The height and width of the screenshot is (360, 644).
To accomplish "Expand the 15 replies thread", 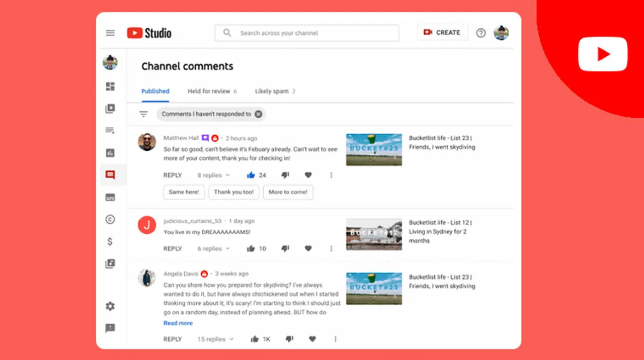I will point(215,339).
